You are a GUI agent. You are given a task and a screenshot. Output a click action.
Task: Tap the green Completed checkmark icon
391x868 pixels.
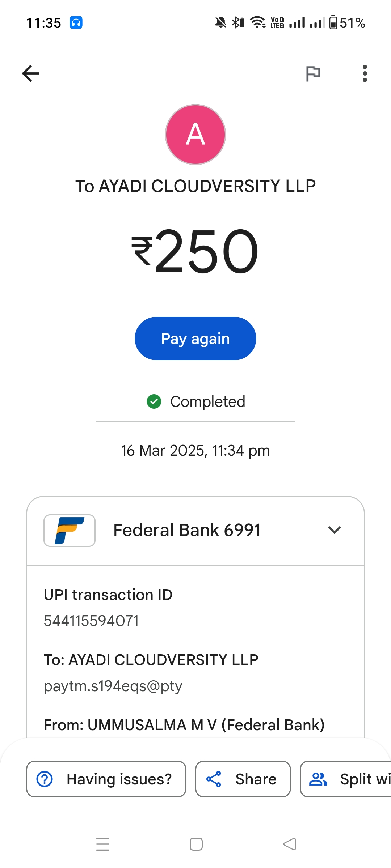[x=154, y=401]
